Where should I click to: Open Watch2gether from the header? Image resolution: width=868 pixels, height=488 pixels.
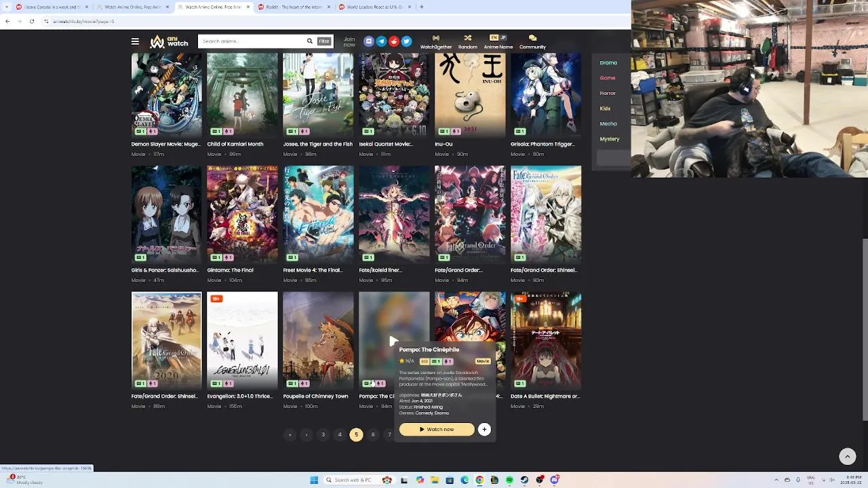[x=436, y=42]
